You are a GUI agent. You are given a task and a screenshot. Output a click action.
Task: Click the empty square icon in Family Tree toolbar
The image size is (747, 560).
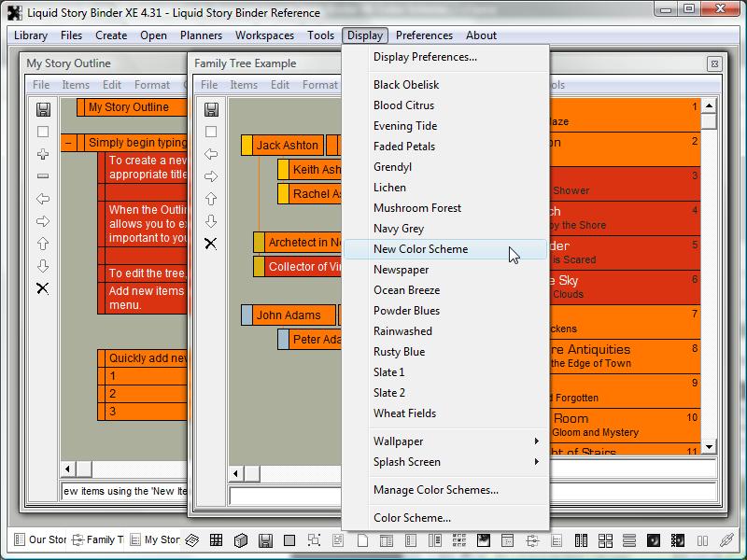(x=211, y=132)
